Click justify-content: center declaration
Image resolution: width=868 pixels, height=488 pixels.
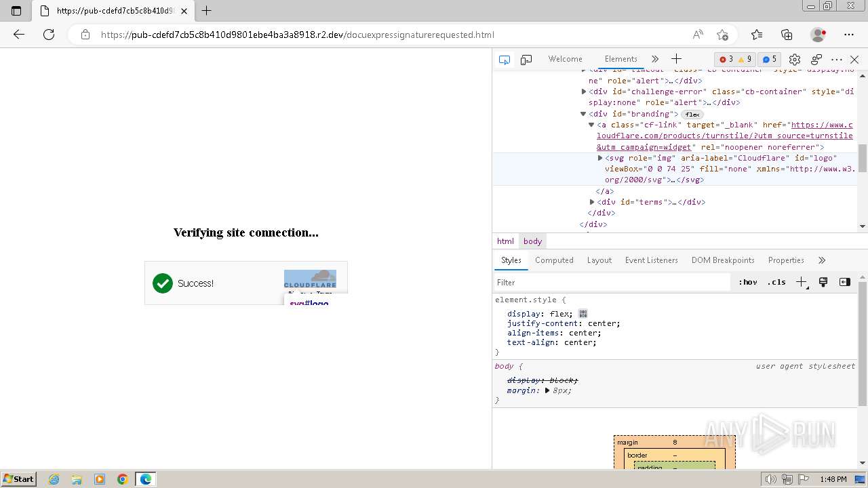tap(564, 323)
